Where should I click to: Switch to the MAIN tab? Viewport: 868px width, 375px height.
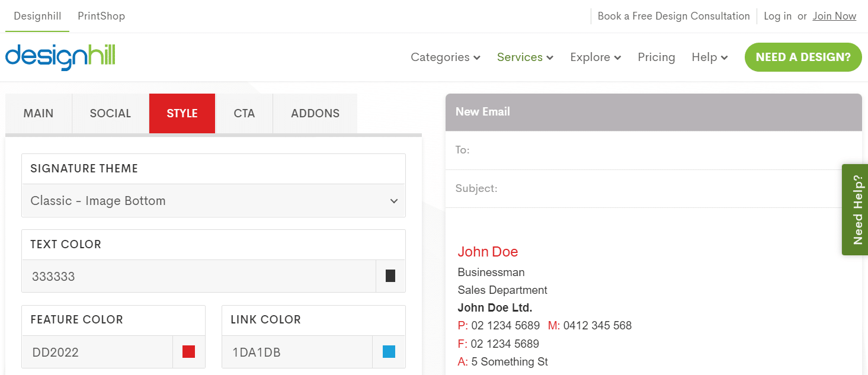click(x=39, y=113)
